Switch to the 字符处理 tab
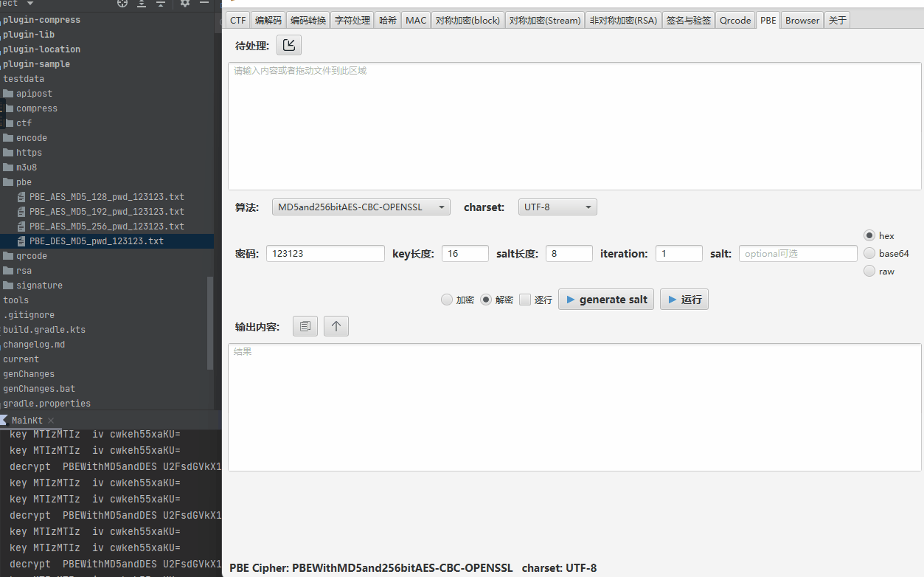Image resolution: width=924 pixels, height=577 pixels. [x=352, y=21]
